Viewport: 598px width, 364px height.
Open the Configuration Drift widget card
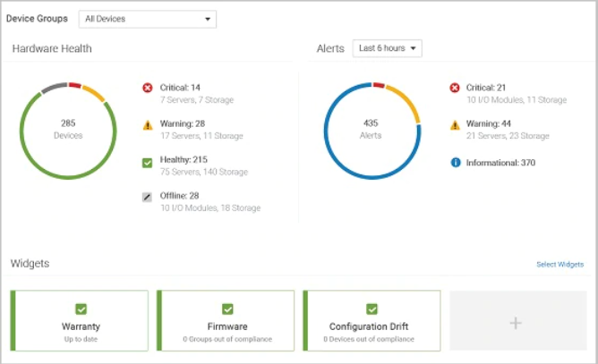click(372, 320)
